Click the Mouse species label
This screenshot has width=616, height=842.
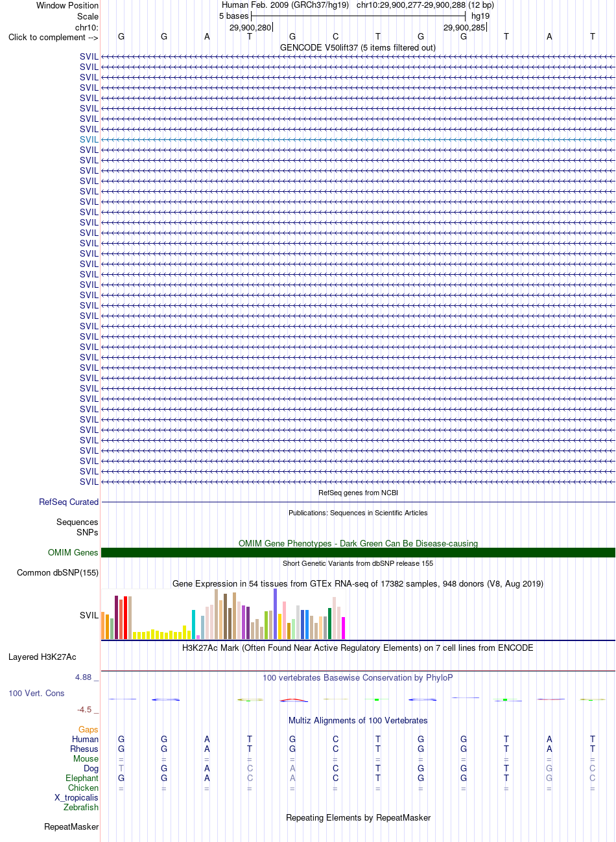click(x=86, y=758)
